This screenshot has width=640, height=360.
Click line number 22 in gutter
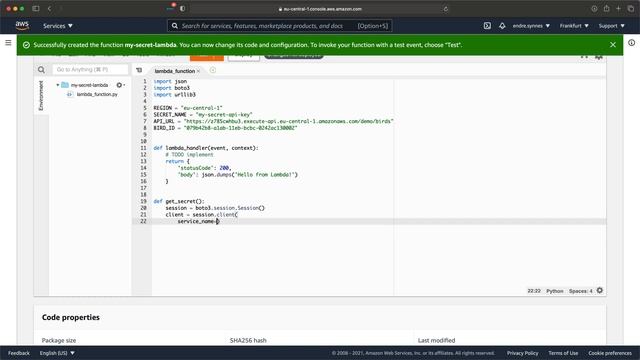(x=143, y=221)
